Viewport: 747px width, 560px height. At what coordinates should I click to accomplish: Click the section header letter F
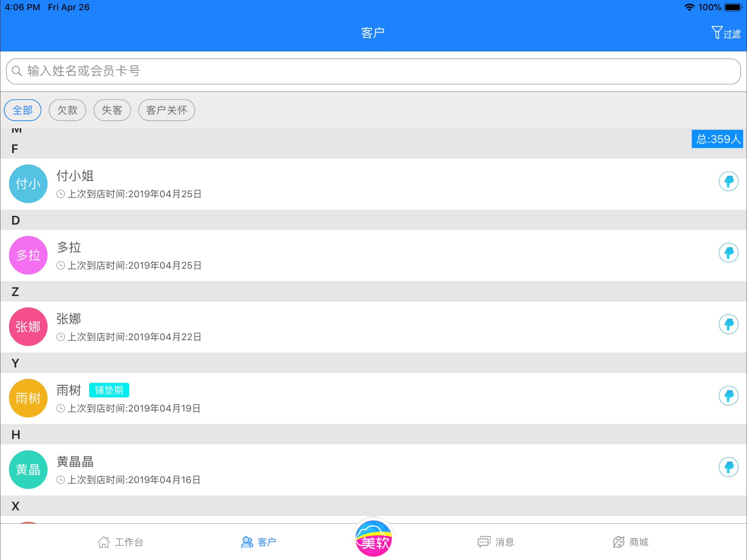tap(15, 148)
